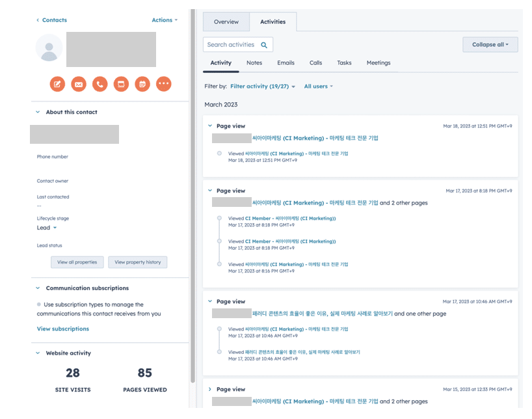Change the Lifecycle stage Lead dropdown
Image resolution: width=532 pixels, height=419 pixels.
point(47,228)
